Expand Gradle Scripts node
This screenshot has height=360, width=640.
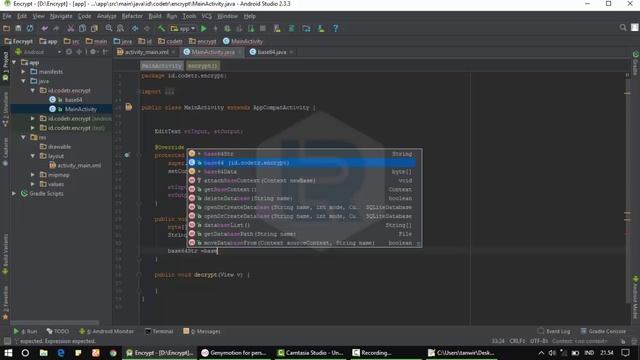click(14, 194)
